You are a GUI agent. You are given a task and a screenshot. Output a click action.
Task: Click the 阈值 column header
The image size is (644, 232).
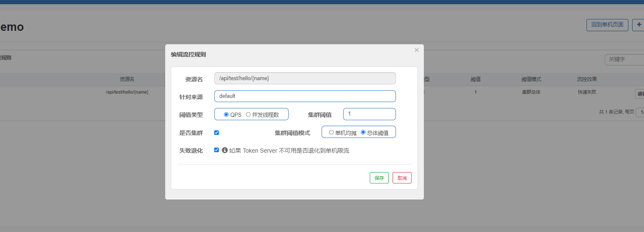pos(475,79)
